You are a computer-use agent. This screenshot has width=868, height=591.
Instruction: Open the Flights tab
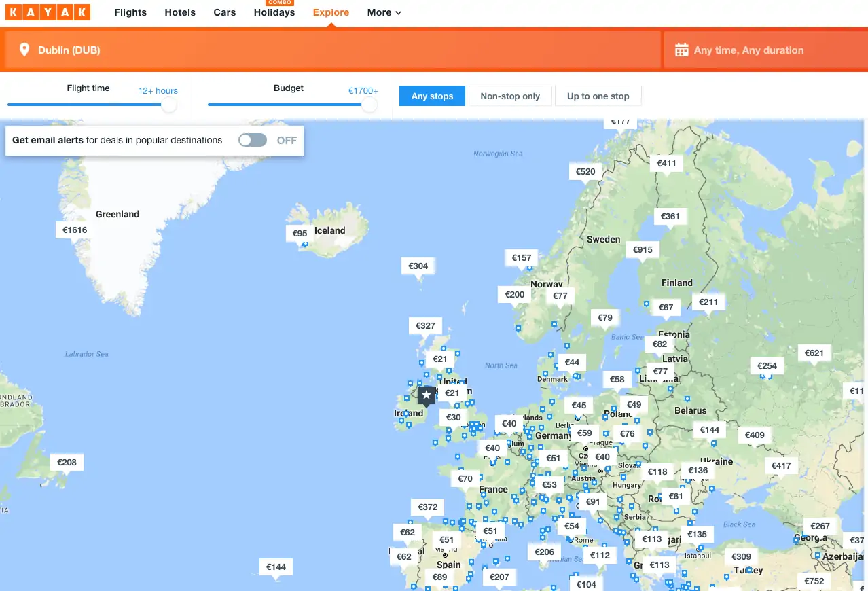(130, 12)
